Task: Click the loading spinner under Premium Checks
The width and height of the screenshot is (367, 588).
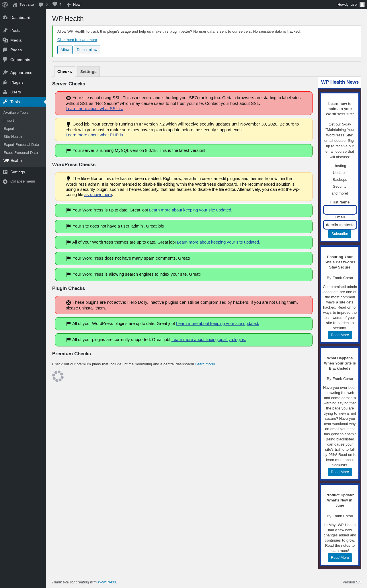Action: [58, 376]
